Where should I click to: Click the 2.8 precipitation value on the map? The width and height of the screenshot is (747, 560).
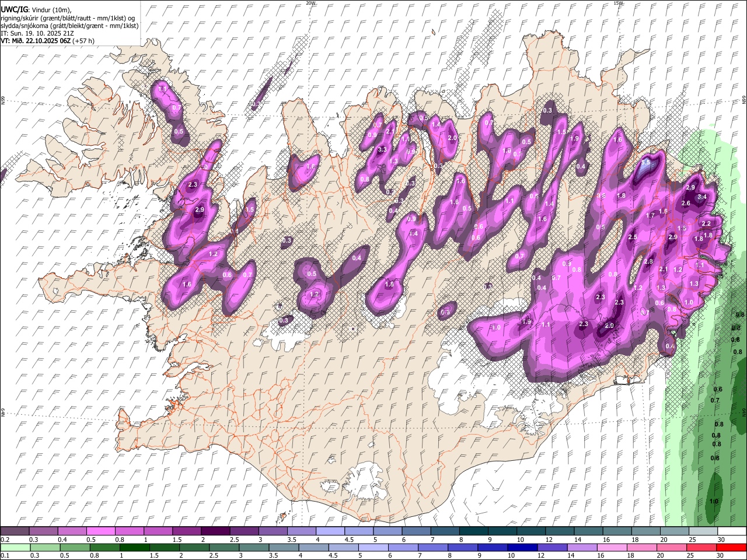[648, 262]
